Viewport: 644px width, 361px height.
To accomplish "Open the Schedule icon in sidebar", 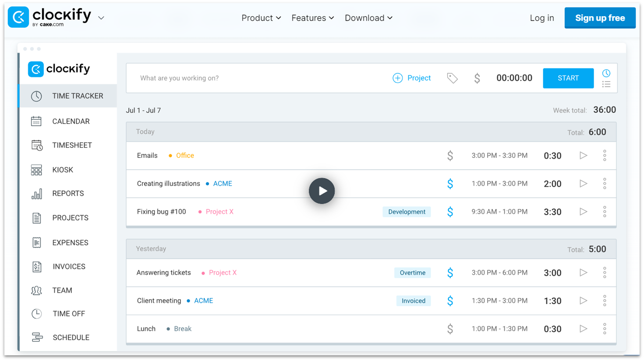I will point(37,337).
